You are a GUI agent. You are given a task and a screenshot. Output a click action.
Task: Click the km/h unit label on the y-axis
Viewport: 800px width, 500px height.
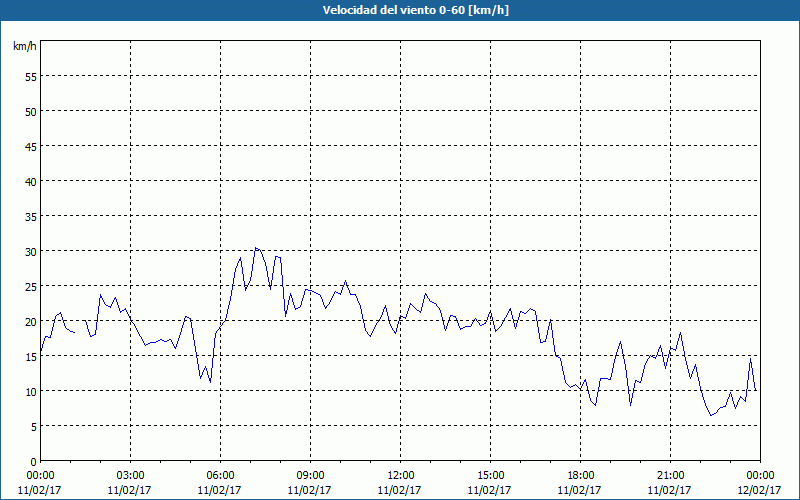[x=24, y=46]
